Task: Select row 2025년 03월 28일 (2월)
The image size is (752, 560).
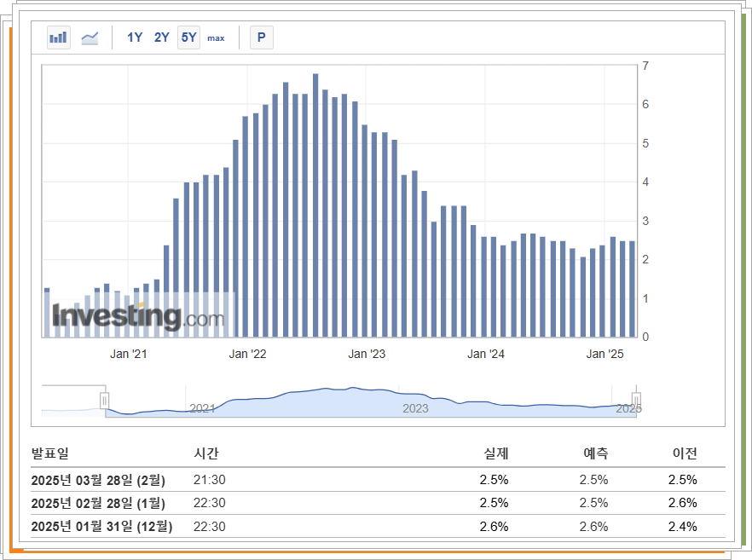Action: point(378,480)
